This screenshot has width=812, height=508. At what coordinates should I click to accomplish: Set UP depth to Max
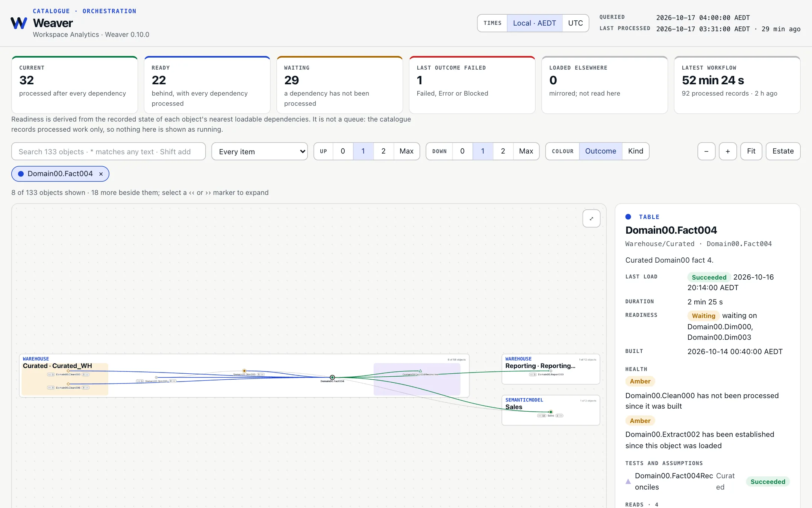point(406,151)
